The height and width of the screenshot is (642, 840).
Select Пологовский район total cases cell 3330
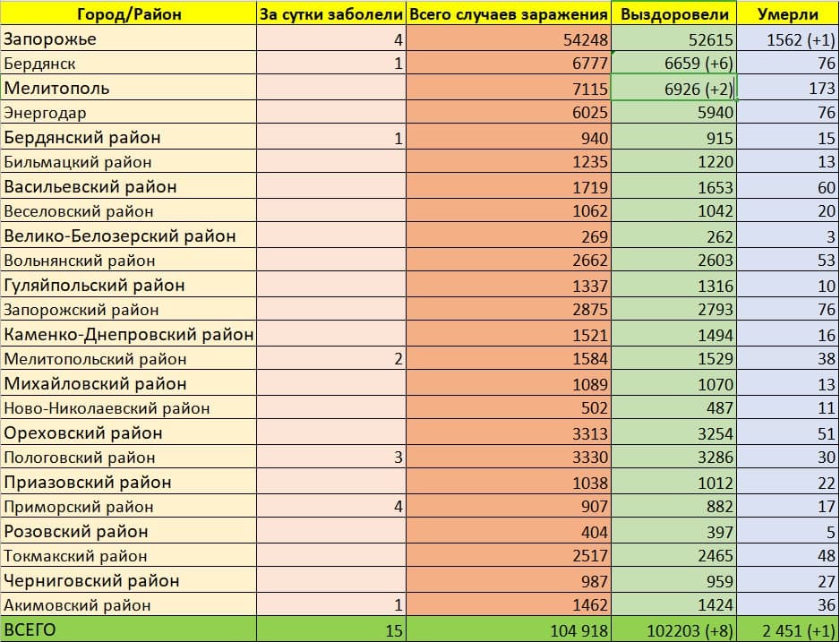(508, 458)
